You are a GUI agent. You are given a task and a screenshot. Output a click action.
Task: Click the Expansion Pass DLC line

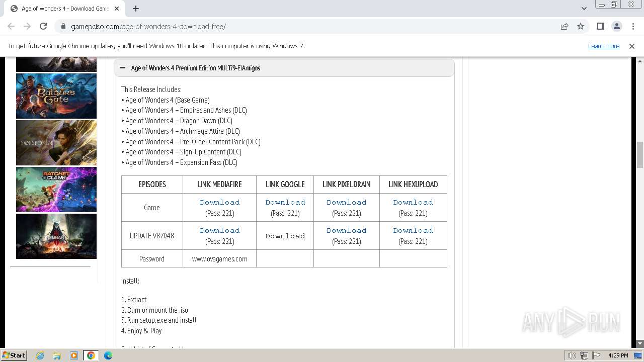[x=179, y=162]
